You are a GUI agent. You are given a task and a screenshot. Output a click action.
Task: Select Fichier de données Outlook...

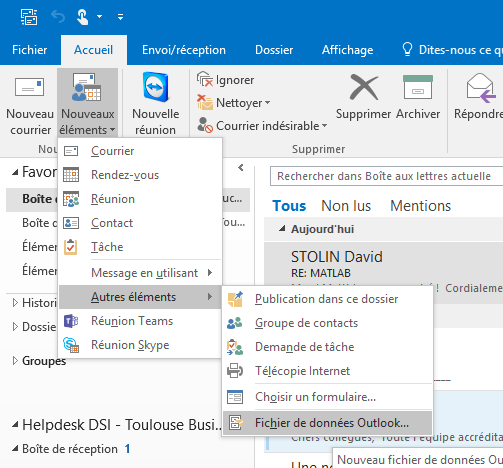[x=328, y=423]
